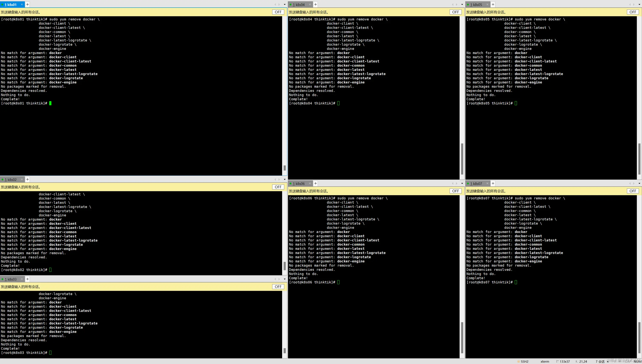Close the k8s07 session tab
642x364 pixels.
pos(487,184)
